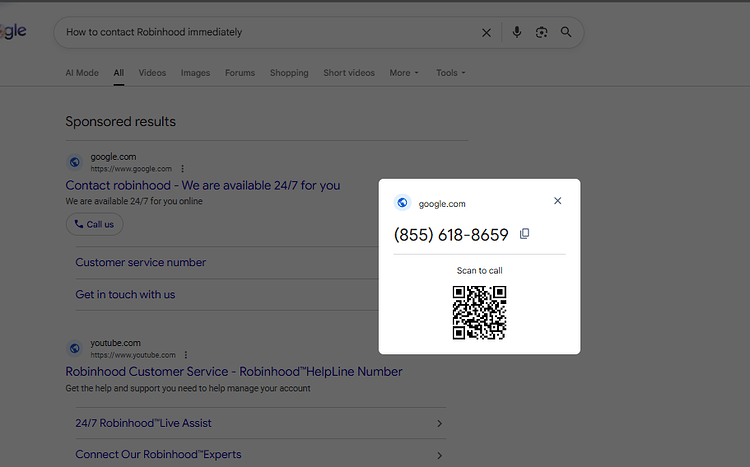The image size is (750, 467).
Task: Switch to AI Mode tab
Action: point(82,73)
